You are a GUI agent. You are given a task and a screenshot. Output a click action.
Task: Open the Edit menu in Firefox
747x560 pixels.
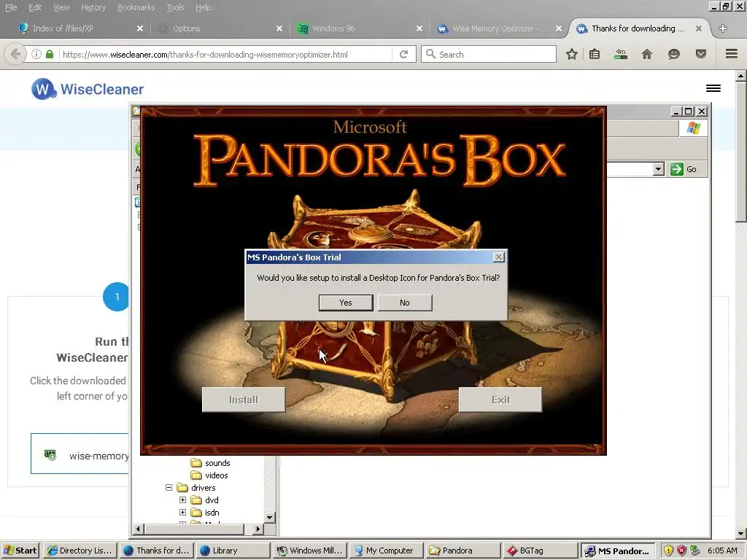35,7
